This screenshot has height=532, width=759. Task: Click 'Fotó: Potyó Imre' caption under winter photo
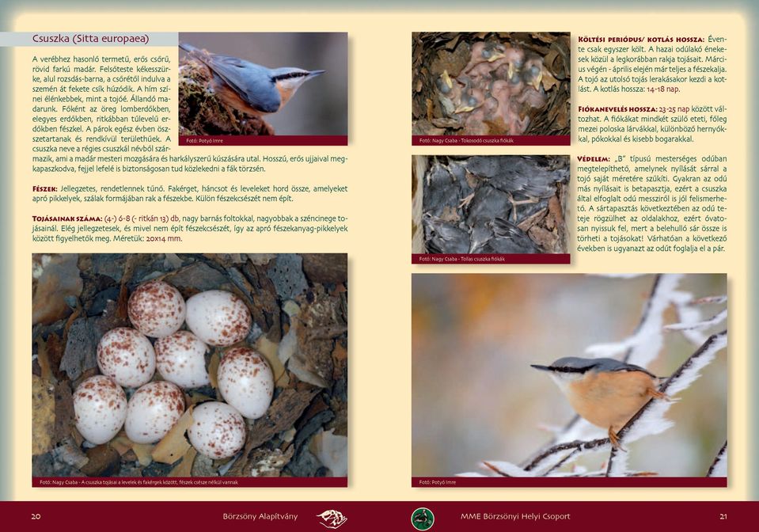point(438,482)
